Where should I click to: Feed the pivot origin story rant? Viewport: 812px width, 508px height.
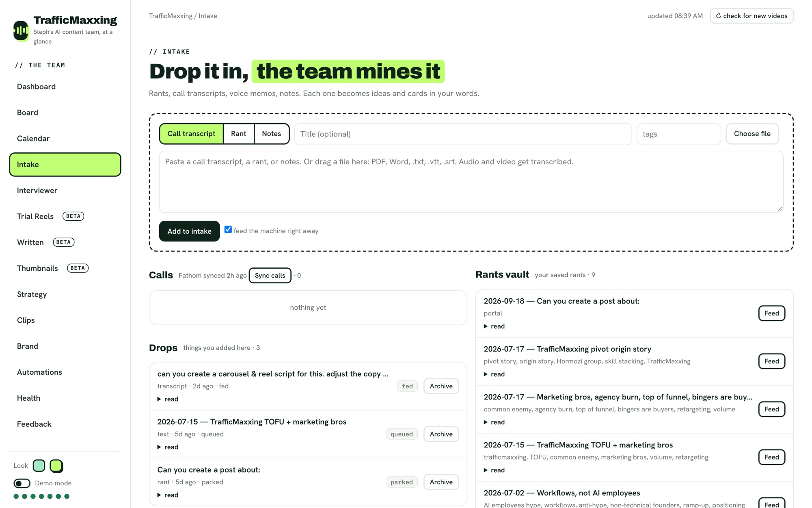[771, 361]
